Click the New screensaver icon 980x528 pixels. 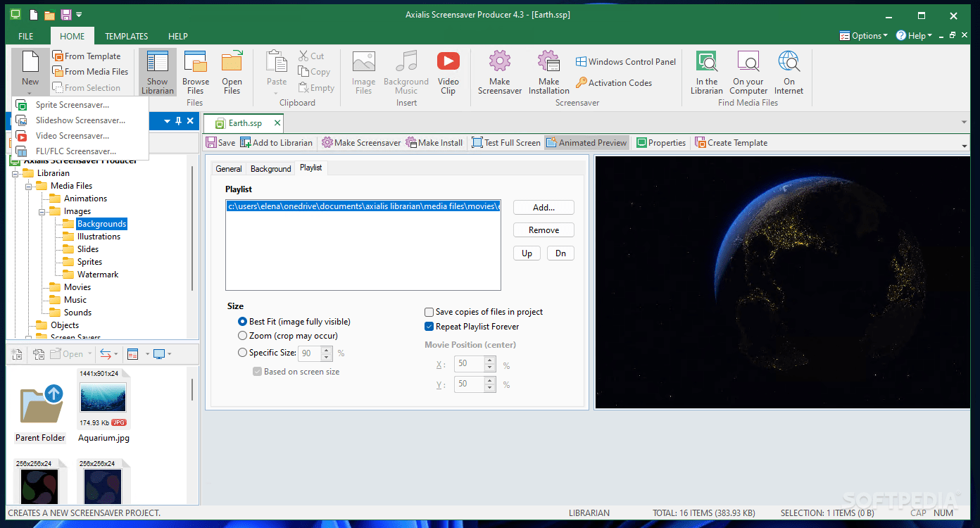click(x=30, y=62)
